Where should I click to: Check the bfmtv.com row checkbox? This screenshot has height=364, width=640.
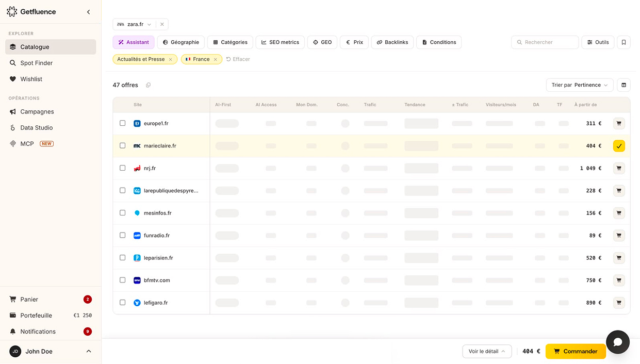point(123,280)
